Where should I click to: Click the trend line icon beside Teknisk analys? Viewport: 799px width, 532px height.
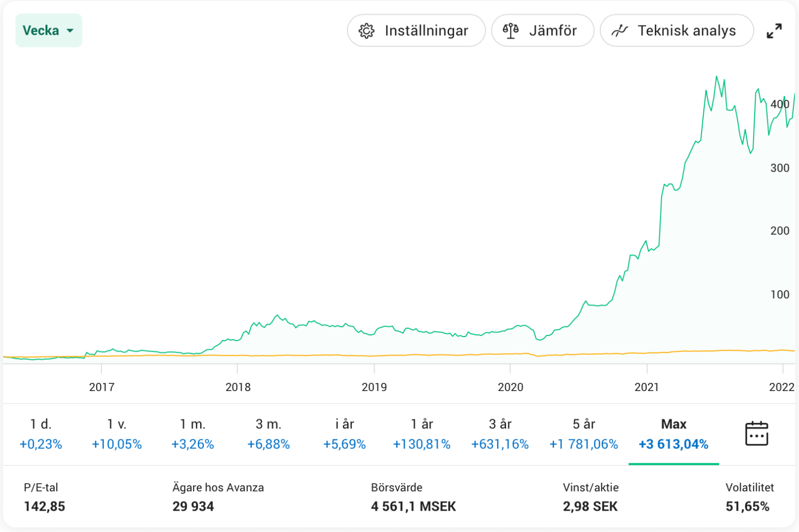(620, 31)
